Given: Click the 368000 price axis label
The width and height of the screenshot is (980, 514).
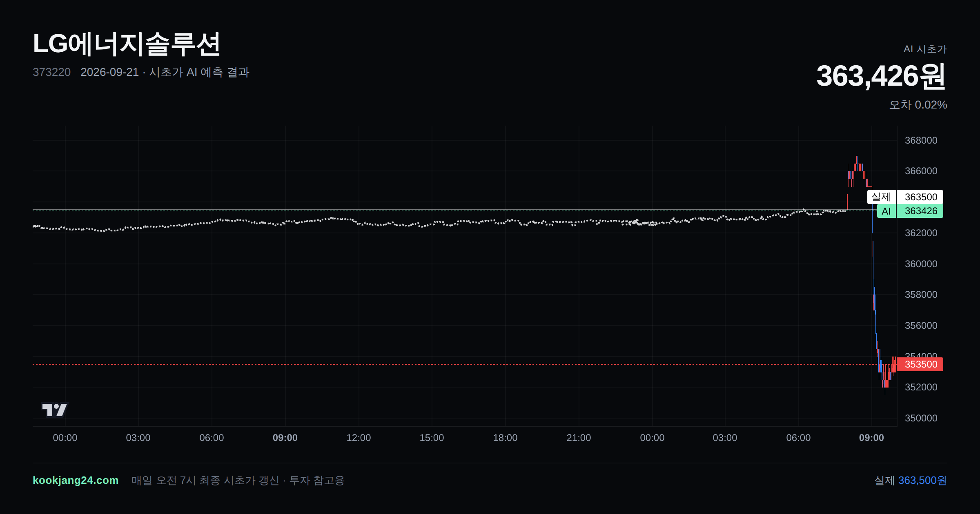Looking at the screenshot, I should coord(921,140).
